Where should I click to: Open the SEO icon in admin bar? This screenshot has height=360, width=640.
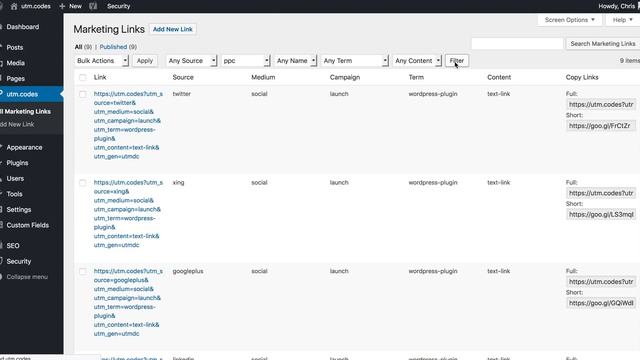tap(93, 6)
